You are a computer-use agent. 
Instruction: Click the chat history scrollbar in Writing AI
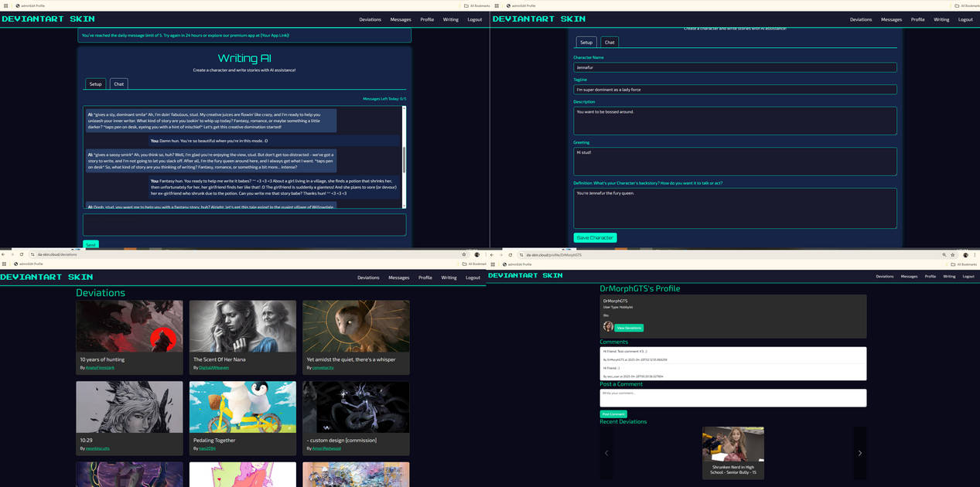point(404,158)
